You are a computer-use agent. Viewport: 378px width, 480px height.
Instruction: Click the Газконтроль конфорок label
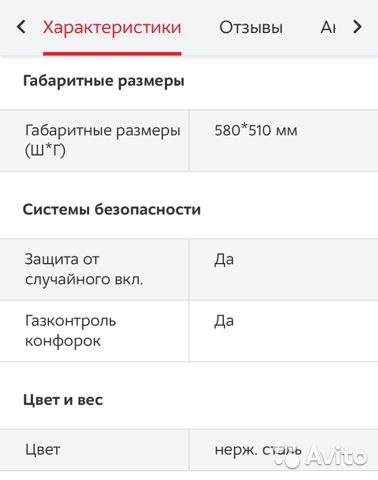[x=70, y=331]
